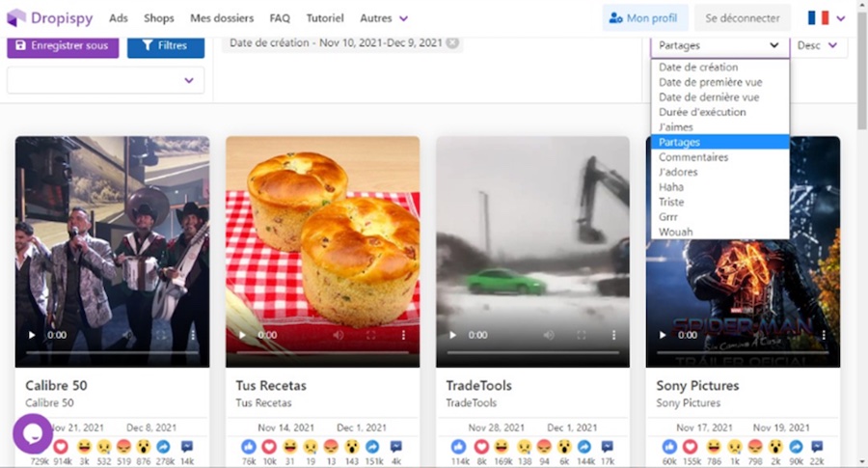Change the Desc sort order dropdown
This screenshot has height=468, width=868.
coord(818,46)
